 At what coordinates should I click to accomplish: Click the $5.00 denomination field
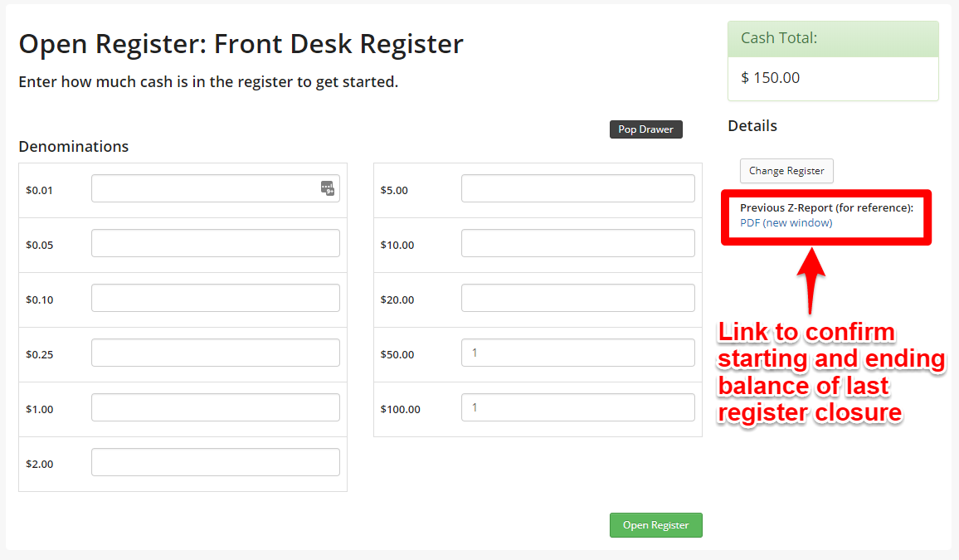(x=577, y=188)
